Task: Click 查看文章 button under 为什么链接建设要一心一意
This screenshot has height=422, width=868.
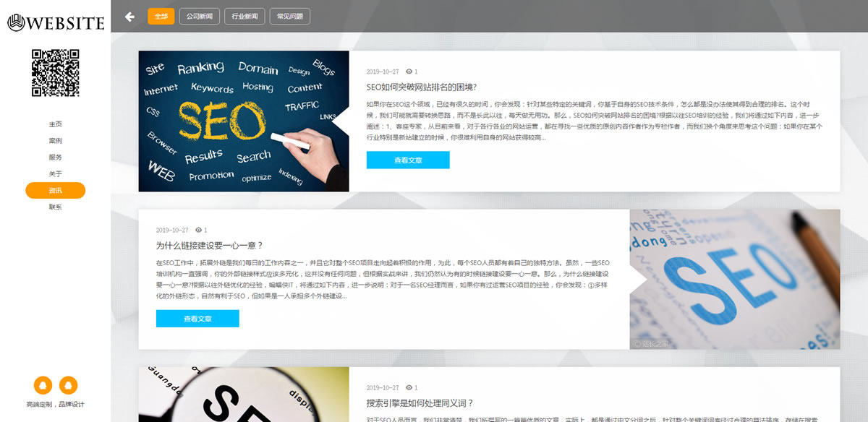Action: pyautogui.click(x=197, y=319)
